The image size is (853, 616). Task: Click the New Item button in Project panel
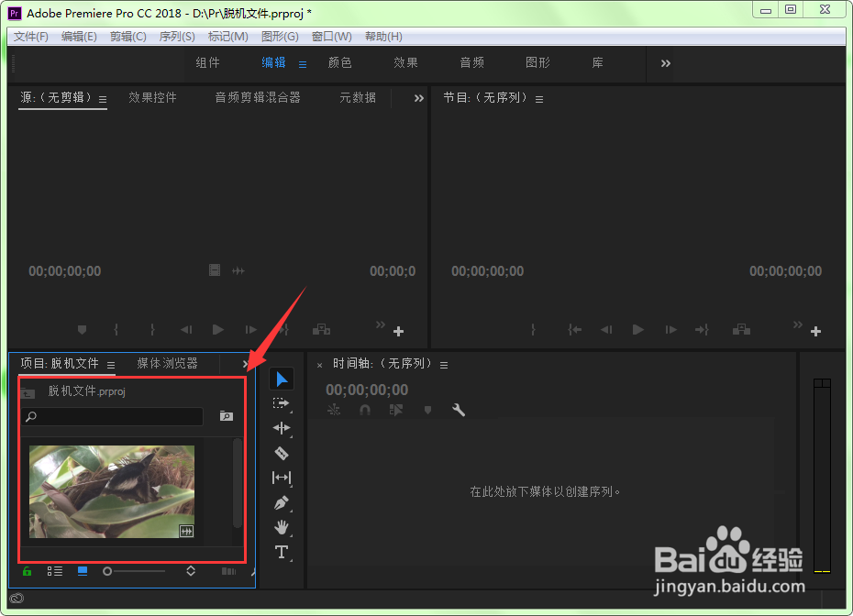click(x=228, y=570)
